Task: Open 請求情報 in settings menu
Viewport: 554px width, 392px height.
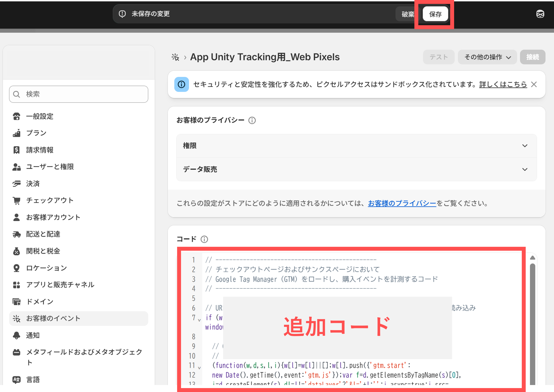Action: (79, 150)
